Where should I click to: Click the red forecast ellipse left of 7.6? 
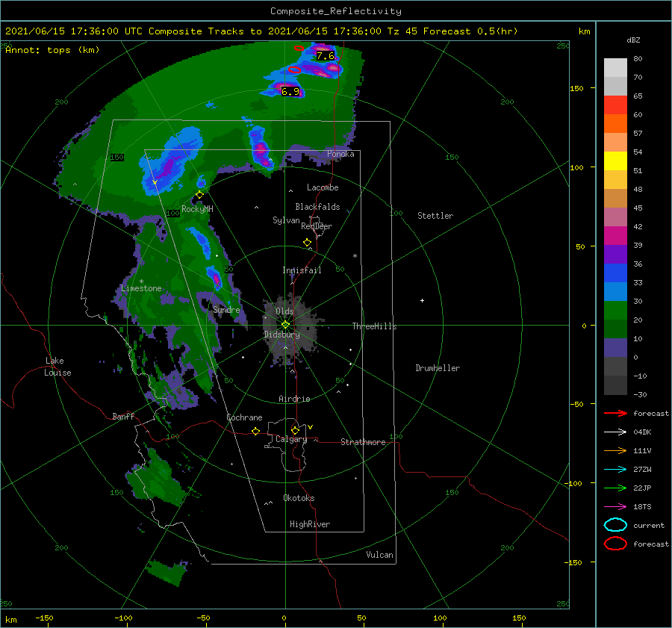299,48
